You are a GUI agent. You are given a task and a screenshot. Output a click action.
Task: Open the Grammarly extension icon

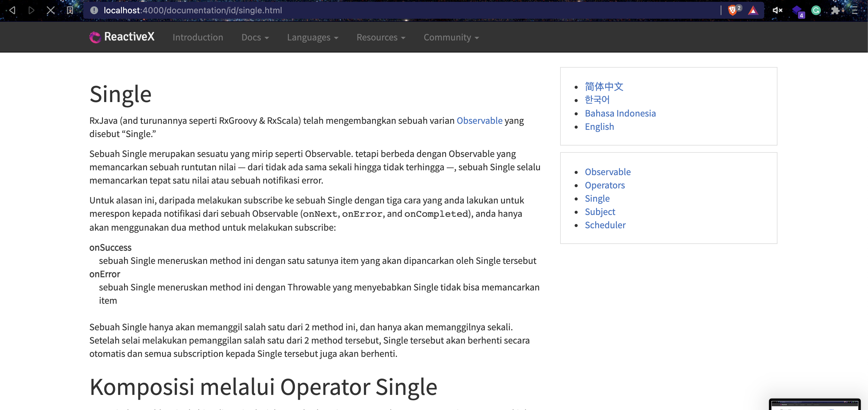click(816, 10)
